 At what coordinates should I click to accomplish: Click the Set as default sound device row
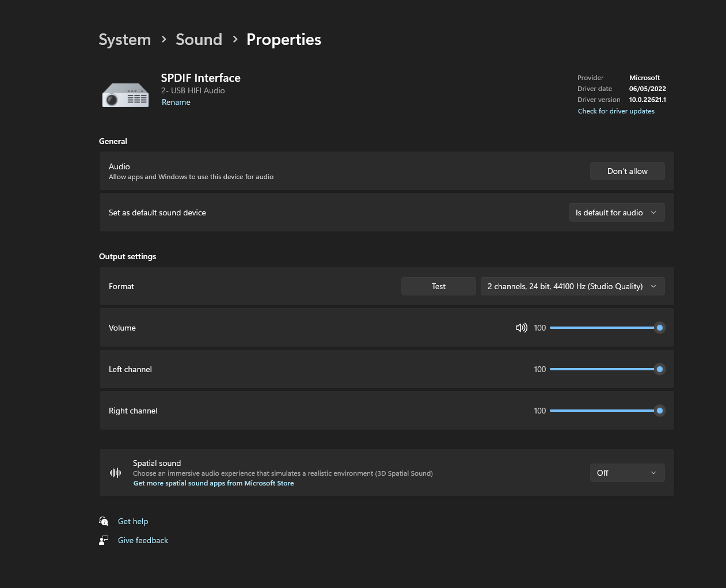[386, 213]
